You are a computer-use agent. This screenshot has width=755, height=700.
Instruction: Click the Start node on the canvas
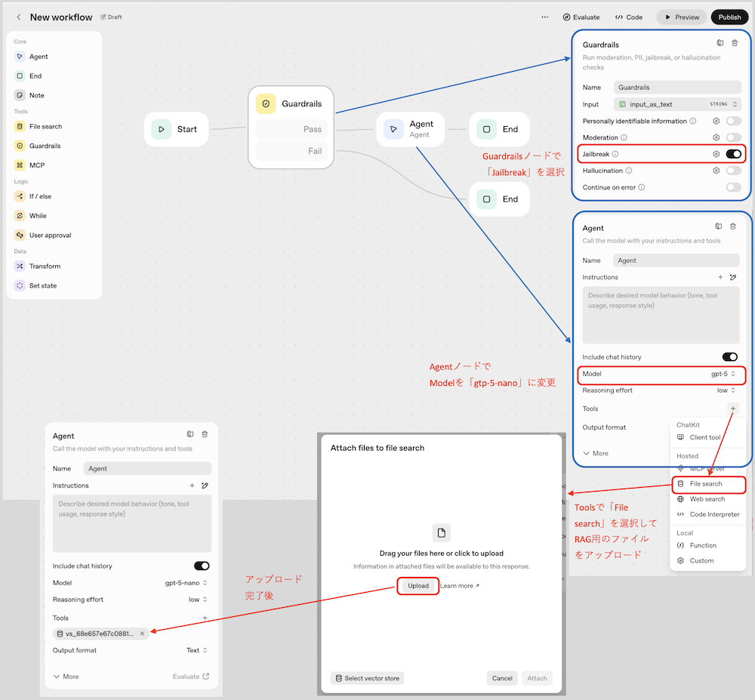(x=177, y=129)
